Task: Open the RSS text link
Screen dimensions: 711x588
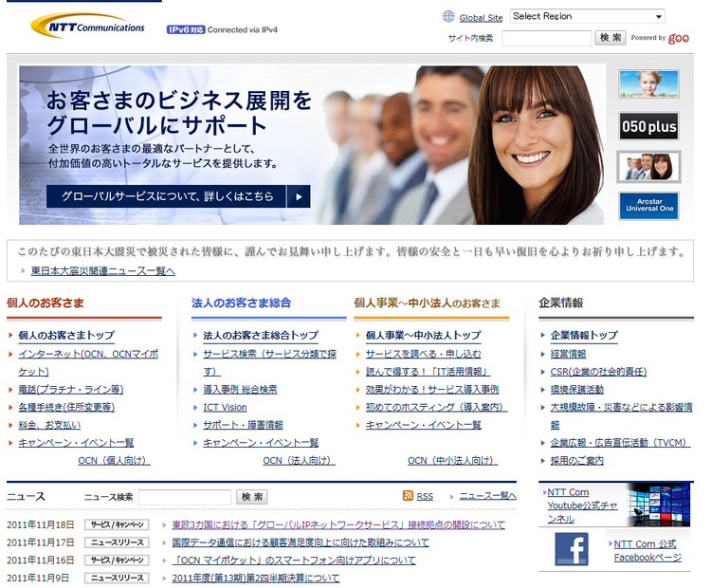Action: [425, 496]
